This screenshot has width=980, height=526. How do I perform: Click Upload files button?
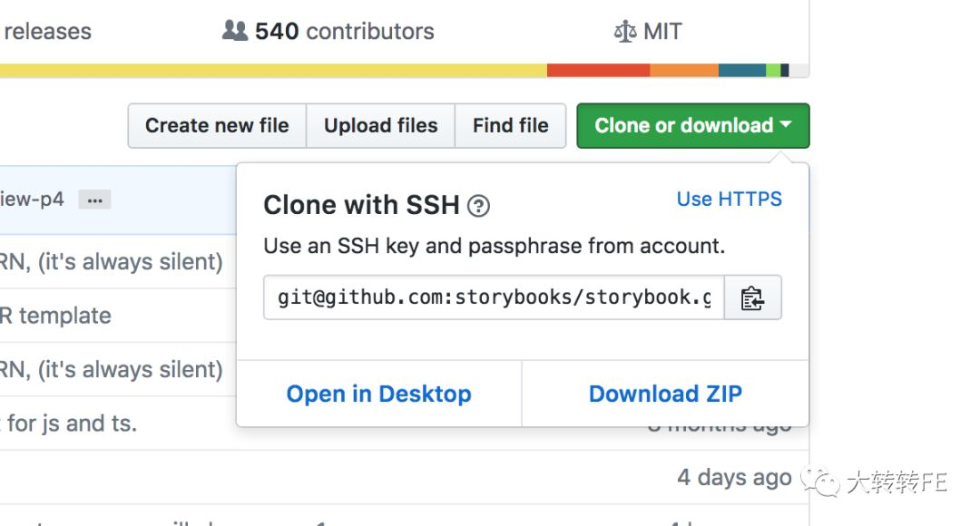pos(380,125)
